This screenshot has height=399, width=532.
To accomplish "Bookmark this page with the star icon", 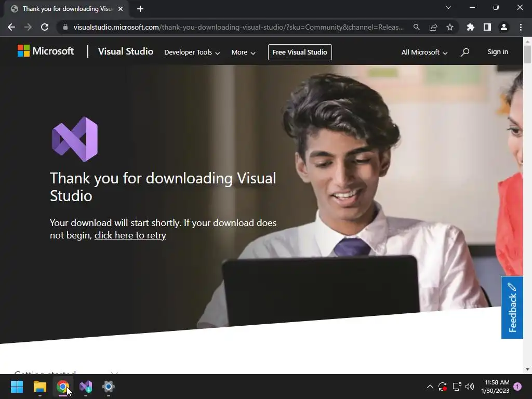I will [450, 27].
